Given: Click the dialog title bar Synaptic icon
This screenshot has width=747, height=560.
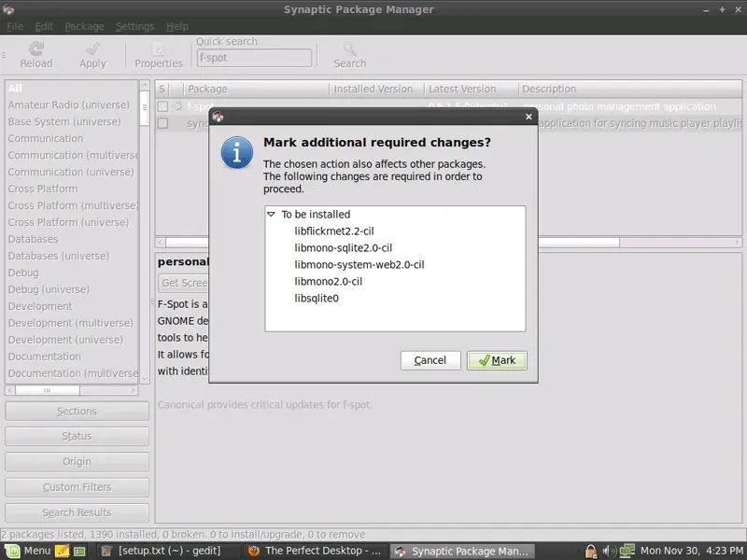Looking at the screenshot, I should 218,117.
